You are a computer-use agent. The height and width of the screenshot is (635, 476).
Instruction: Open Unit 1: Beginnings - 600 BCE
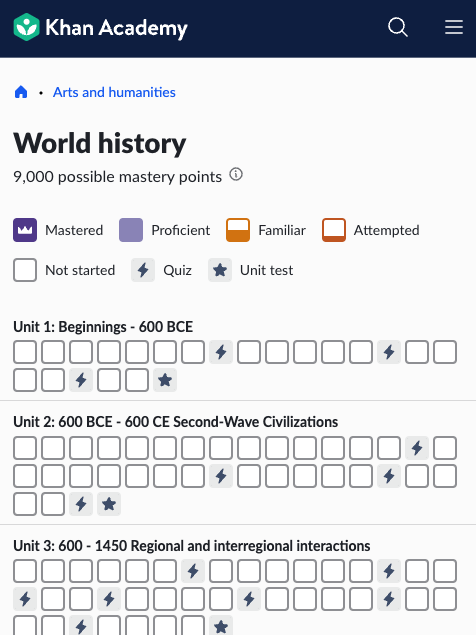103,327
